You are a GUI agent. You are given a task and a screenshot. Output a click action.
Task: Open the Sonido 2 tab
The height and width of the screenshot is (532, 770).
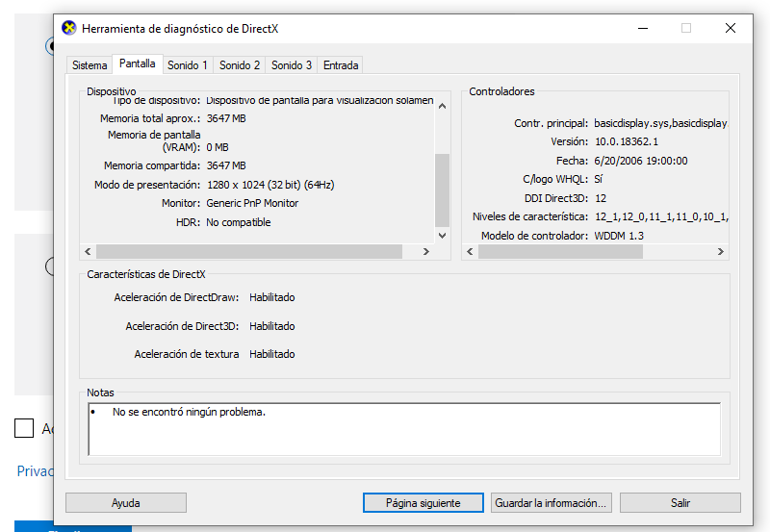pos(240,65)
